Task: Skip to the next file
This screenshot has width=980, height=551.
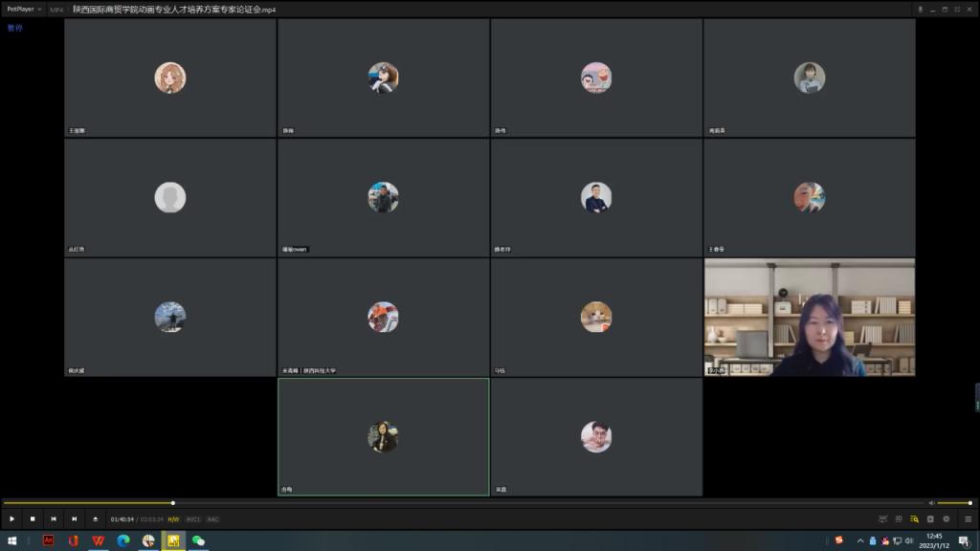Action: tap(74, 518)
